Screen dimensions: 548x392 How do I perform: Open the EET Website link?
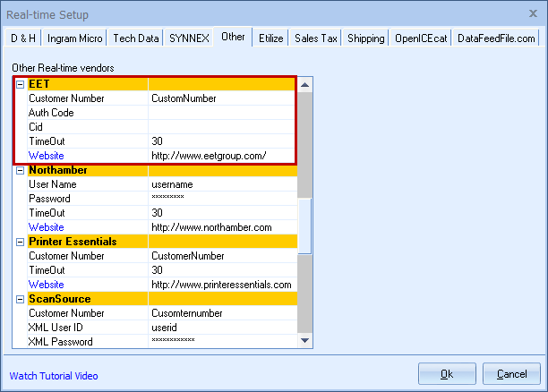(47, 156)
